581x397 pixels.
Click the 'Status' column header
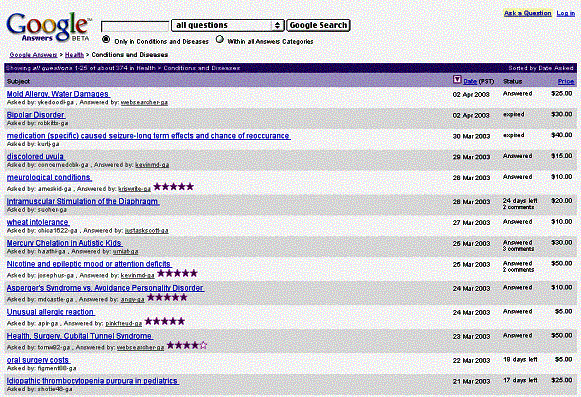click(x=512, y=82)
